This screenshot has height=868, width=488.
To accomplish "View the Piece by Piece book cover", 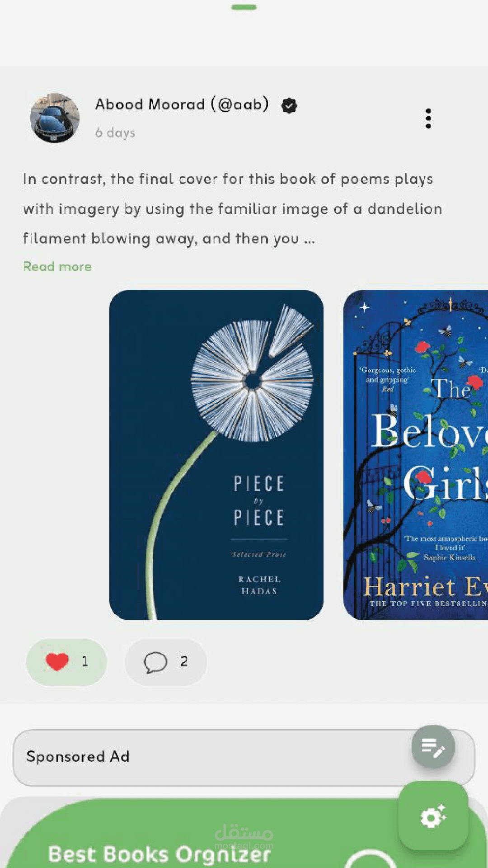I will [216, 455].
